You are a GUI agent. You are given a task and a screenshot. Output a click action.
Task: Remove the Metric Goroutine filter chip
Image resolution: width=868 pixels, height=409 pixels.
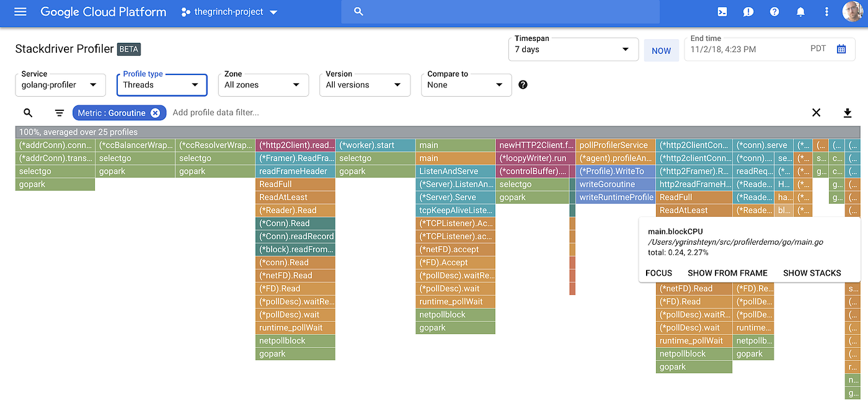tap(155, 113)
